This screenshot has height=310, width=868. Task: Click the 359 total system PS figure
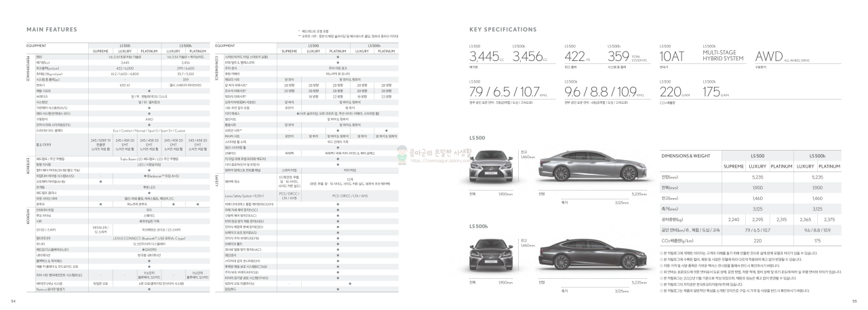619,56
